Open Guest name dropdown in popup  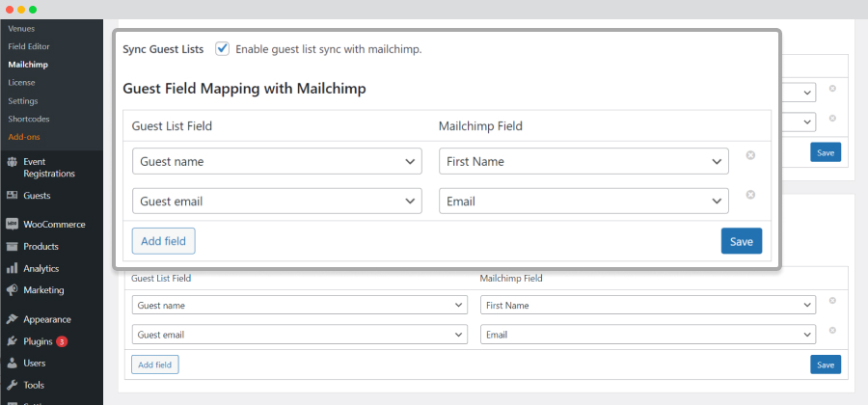pyautogui.click(x=277, y=162)
